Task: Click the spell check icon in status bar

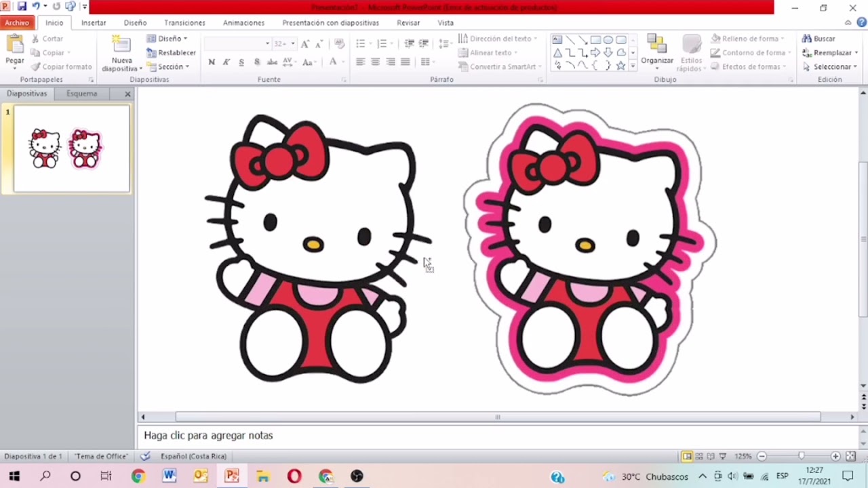Action: click(145, 456)
